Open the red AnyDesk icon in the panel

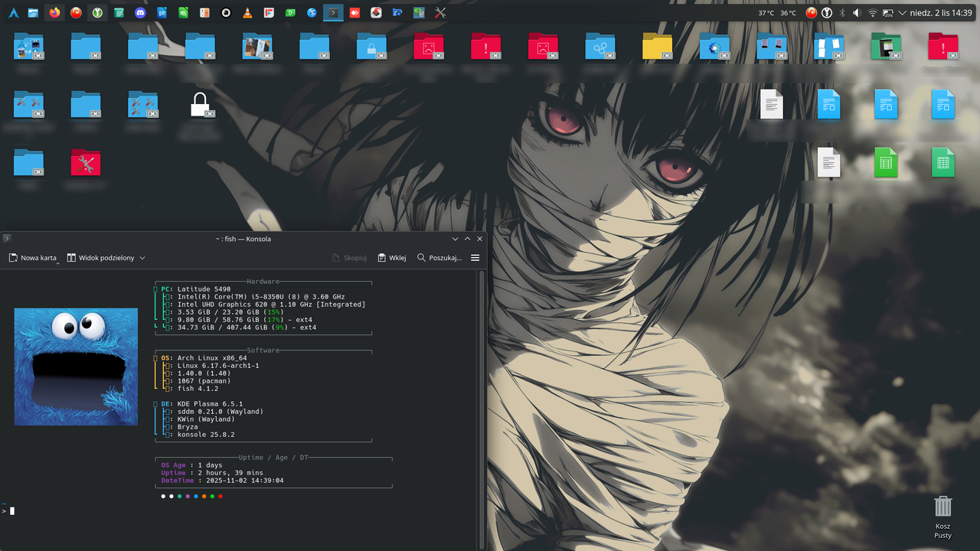point(354,13)
